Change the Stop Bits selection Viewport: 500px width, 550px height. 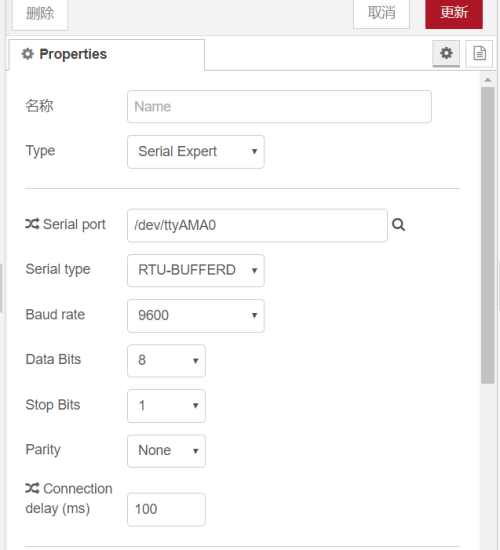pyautogui.click(x=166, y=406)
